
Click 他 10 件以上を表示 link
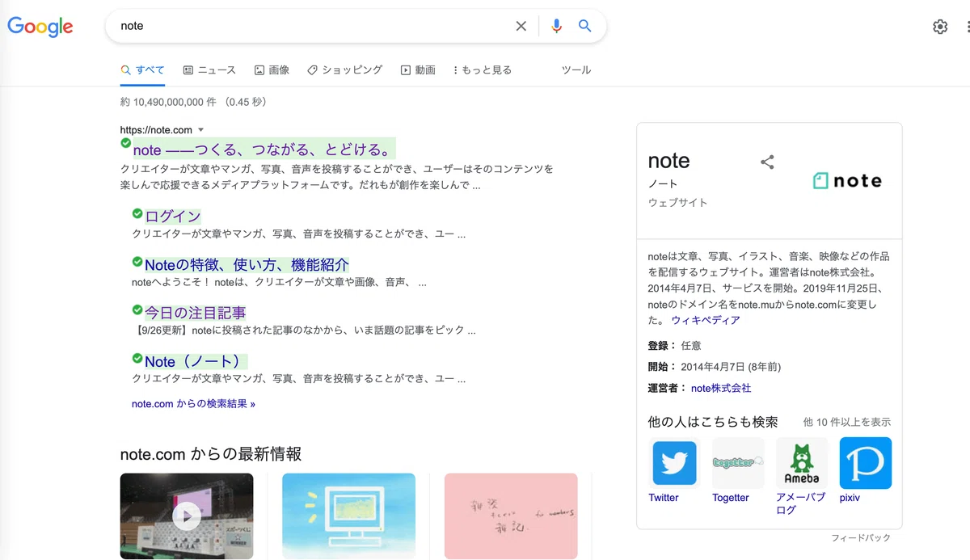tap(847, 422)
